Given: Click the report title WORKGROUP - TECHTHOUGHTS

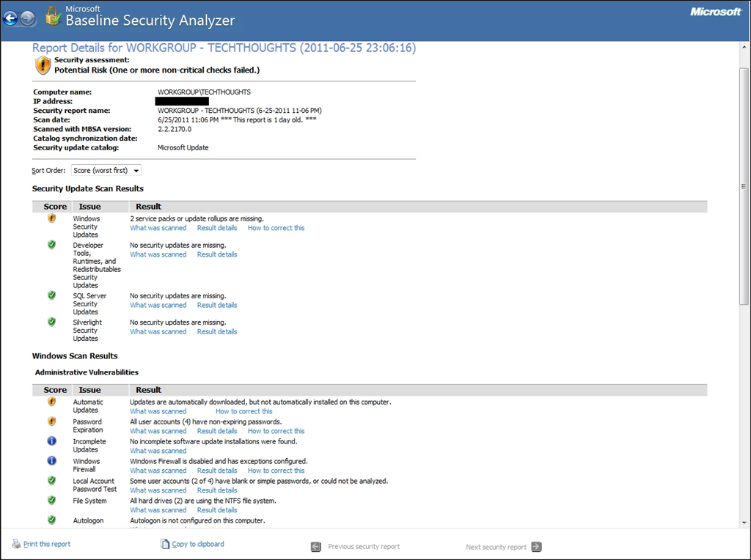Looking at the screenshot, I should click(x=224, y=48).
